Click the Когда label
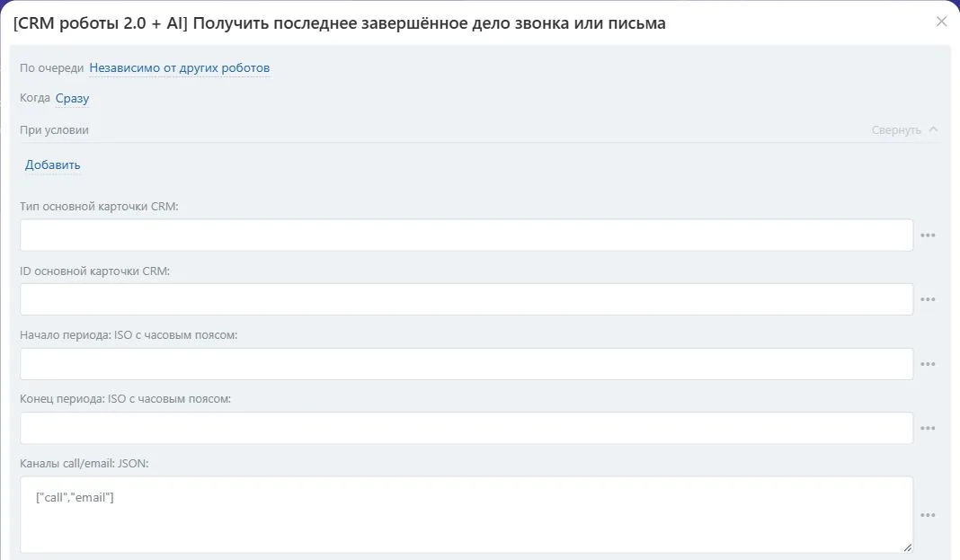The width and height of the screenshot is (960, 560). [x=35, y=98]
